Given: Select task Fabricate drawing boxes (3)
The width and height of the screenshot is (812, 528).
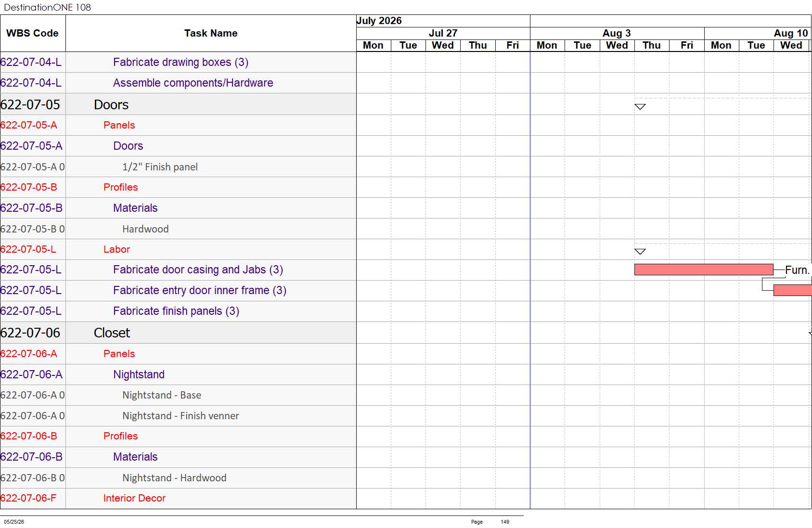Looking at the screenshot, I should click(180, 62).
